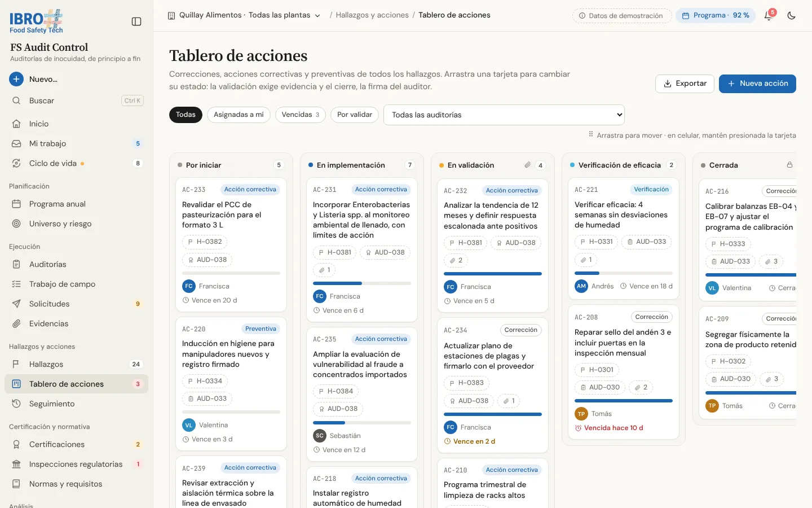Viewport: 812px width, 508px height.
Task: Click the Inspecciones regulatorias building icon
Action: click(16, 464)
